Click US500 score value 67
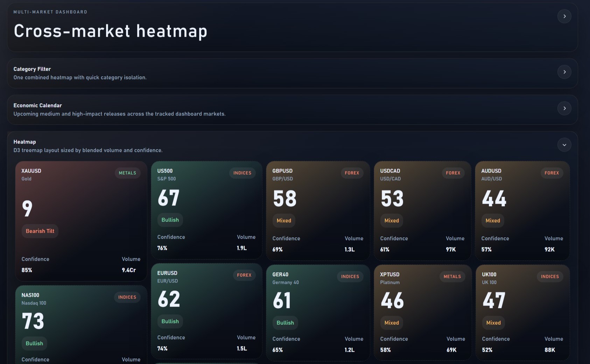Screen dimensions: 590x364 pyautogui.click(x=168, y=198)
